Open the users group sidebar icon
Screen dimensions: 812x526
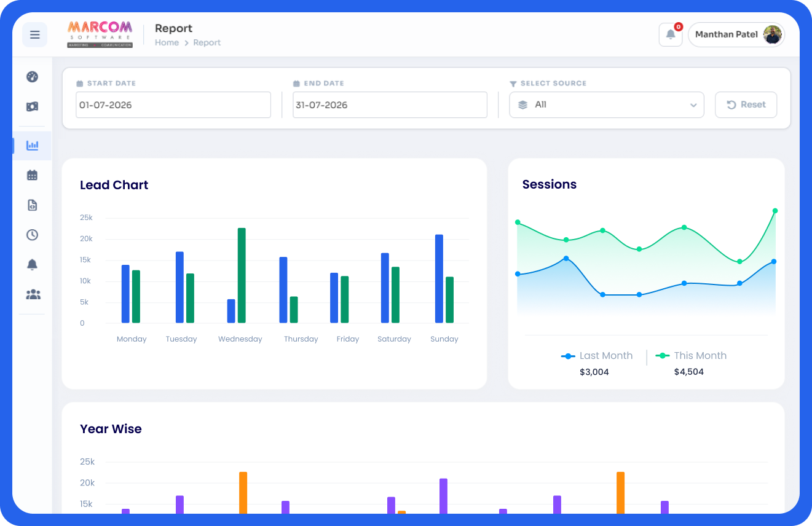tap(33, 294)
